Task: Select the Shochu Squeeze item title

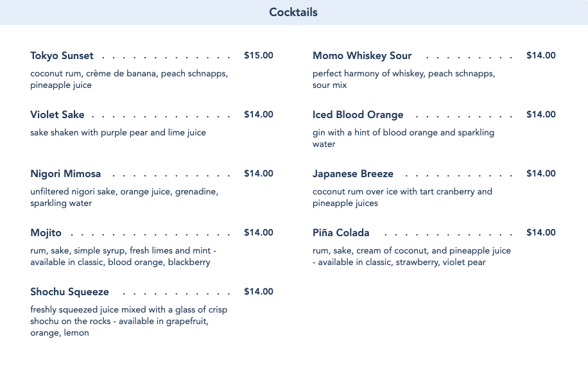Action: point(69,292)
